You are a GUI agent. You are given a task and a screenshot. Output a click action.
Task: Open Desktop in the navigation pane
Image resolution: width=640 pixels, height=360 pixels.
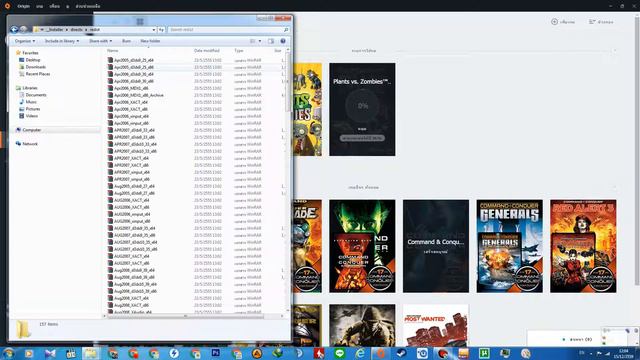click(x=30, y=60)
